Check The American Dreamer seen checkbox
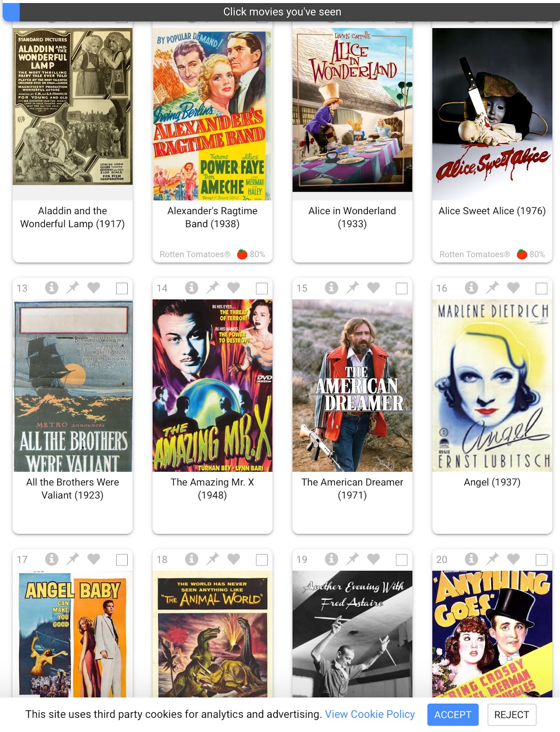 pyautogui.click(x=402, y=288)
